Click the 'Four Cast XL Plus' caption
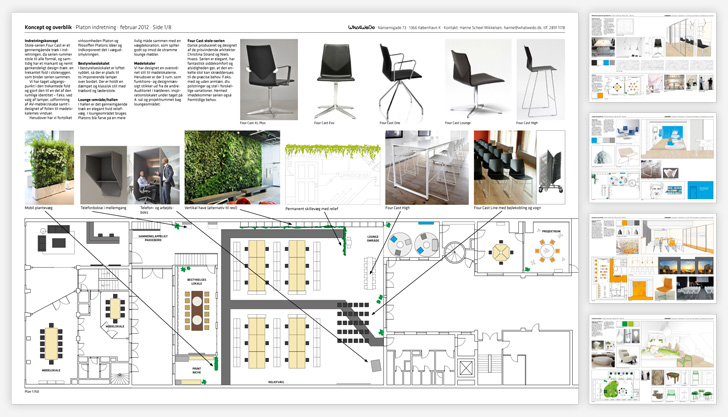728x417 pixels. coord(253,123)
